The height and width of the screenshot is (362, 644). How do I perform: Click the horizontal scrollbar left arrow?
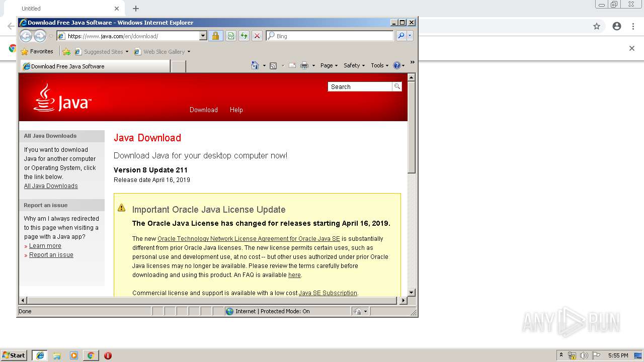(x=23, y=300)
